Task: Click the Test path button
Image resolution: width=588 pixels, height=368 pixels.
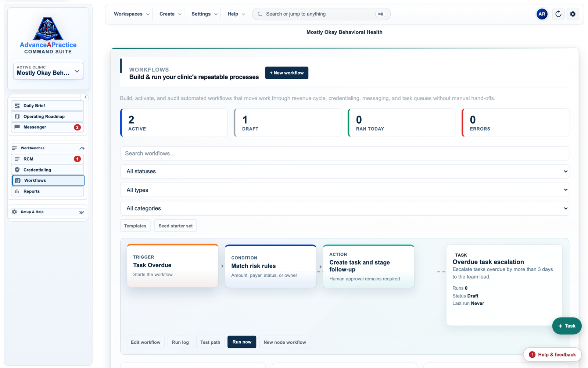Action: [x=210, y=342]
